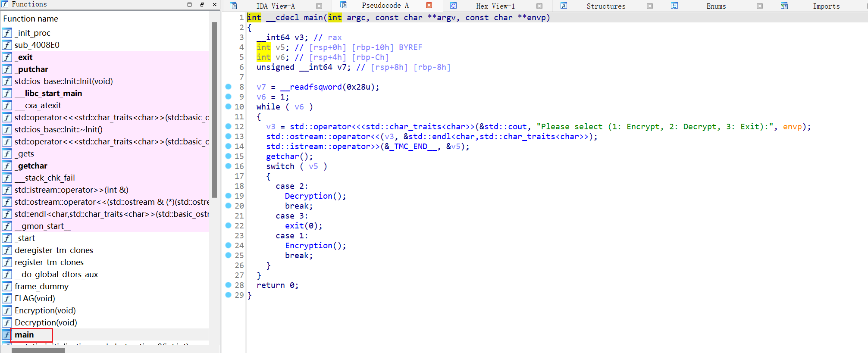Click the Hex View-1 tab icon
This screenshot has height=353, width=868.
point(453,6)
